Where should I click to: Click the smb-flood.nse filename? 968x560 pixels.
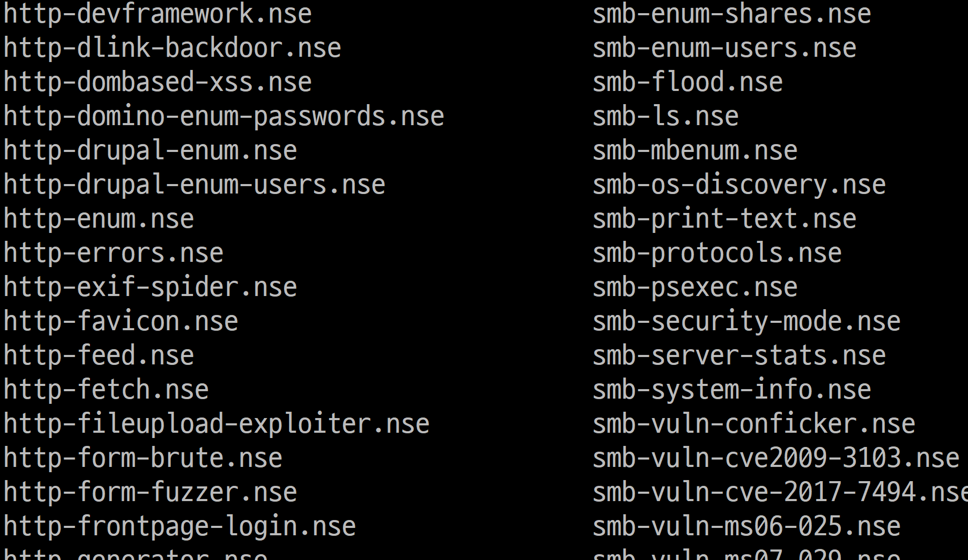pyautogui.click(x=688, y=83)
